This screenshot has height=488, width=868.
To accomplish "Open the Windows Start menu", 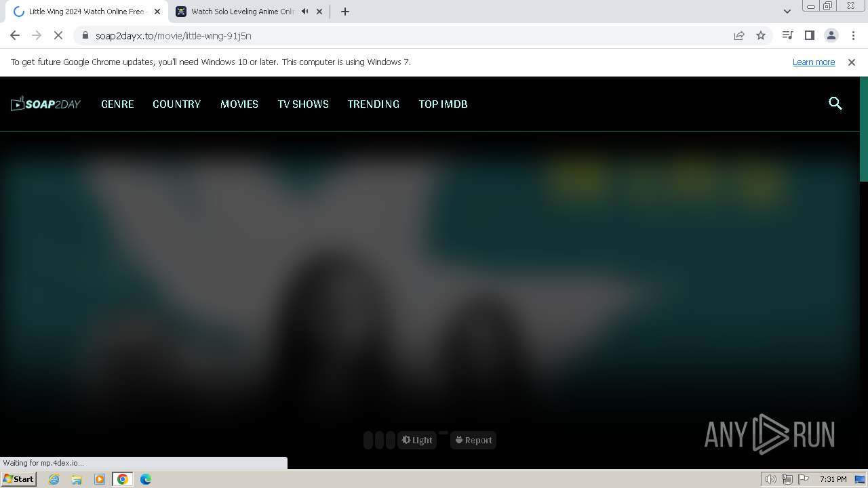I will click(x=18, y=479).
